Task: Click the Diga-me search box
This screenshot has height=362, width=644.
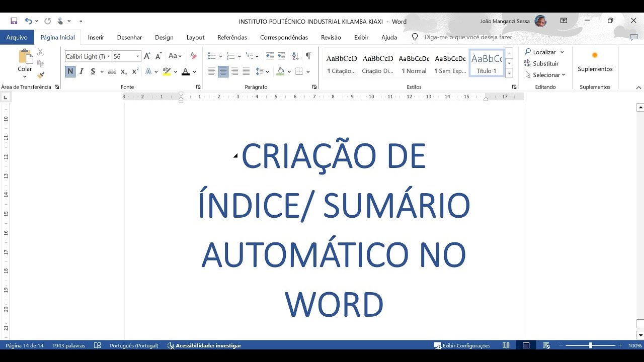Action: [468, 37]
